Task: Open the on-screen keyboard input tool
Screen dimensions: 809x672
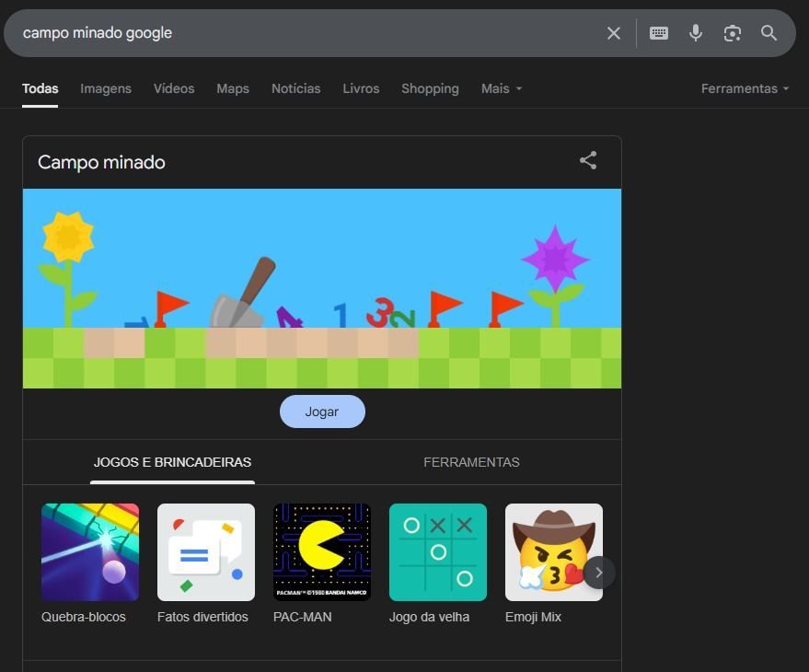Action: [x=659, y=33]
